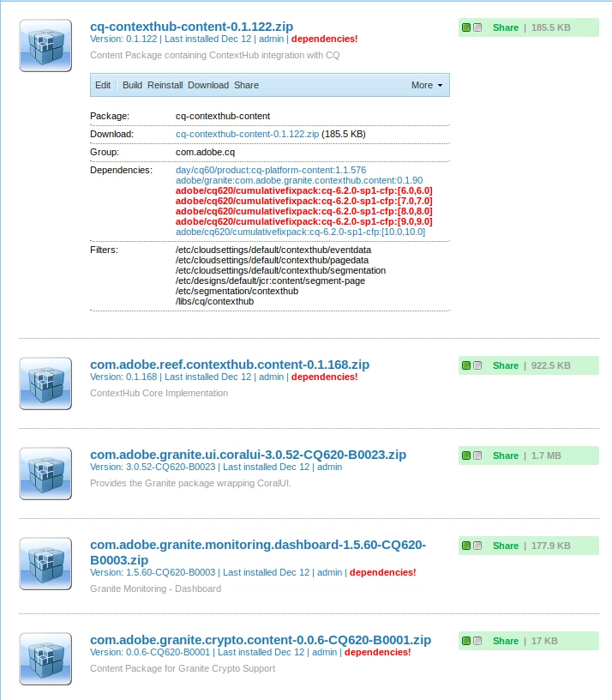Open dependency day/cq60/product:cq-platform-content:1.1.576

[x=271, y=170]
